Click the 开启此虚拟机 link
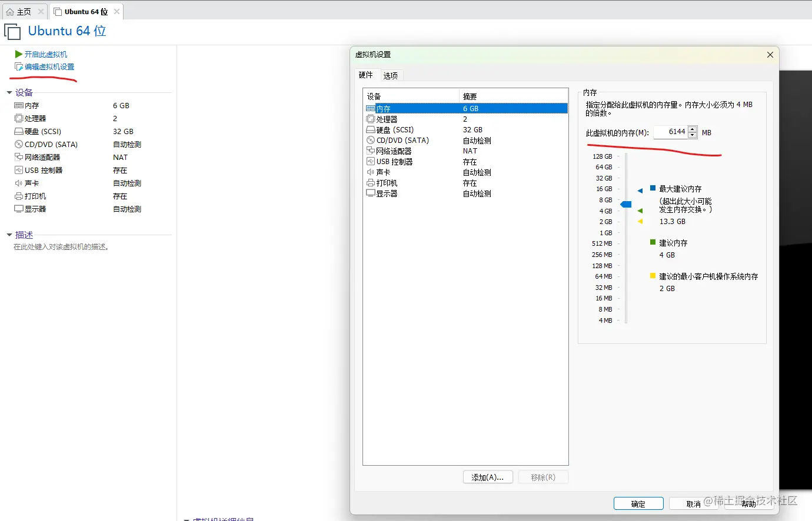The height and width of the screenshot is (521, 812). [46, 54]
